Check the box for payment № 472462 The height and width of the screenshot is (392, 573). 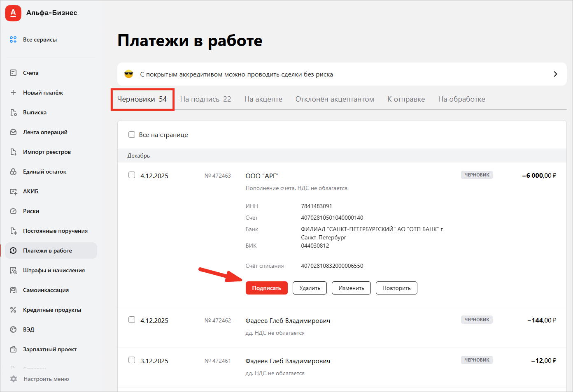(132, 320)
